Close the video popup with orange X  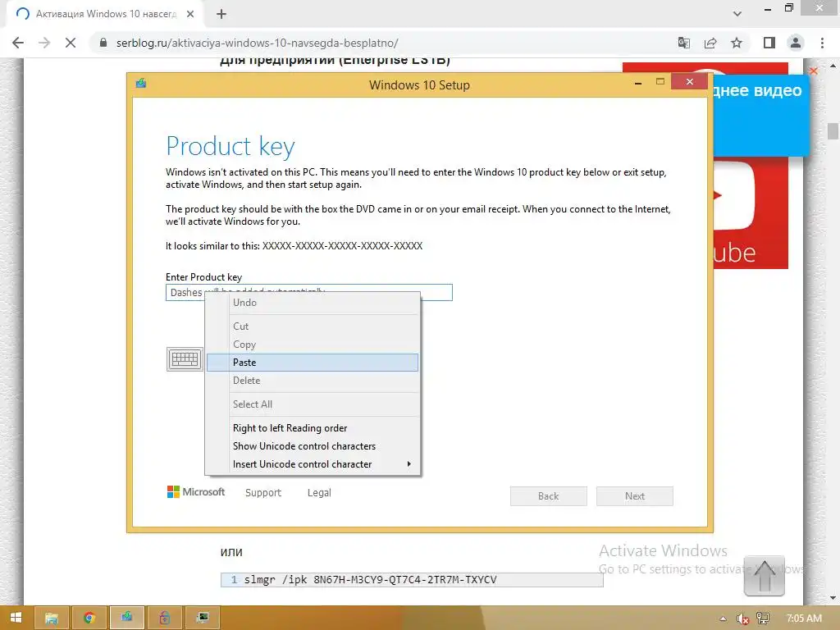pos(813,71)
